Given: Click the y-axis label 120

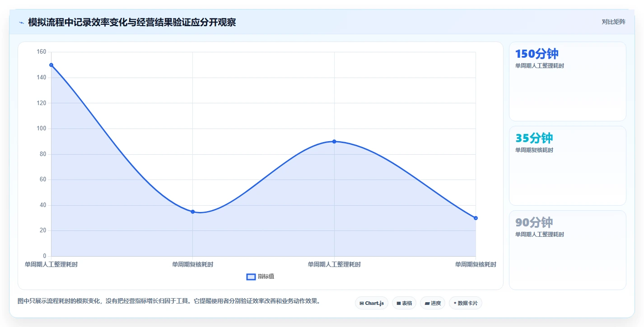Looking at the screenshot, I should pos(42,103).
